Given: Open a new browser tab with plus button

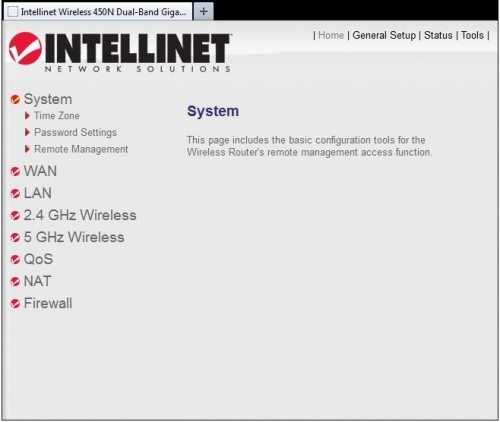Looking at the screenshot, I should point(203,11).
